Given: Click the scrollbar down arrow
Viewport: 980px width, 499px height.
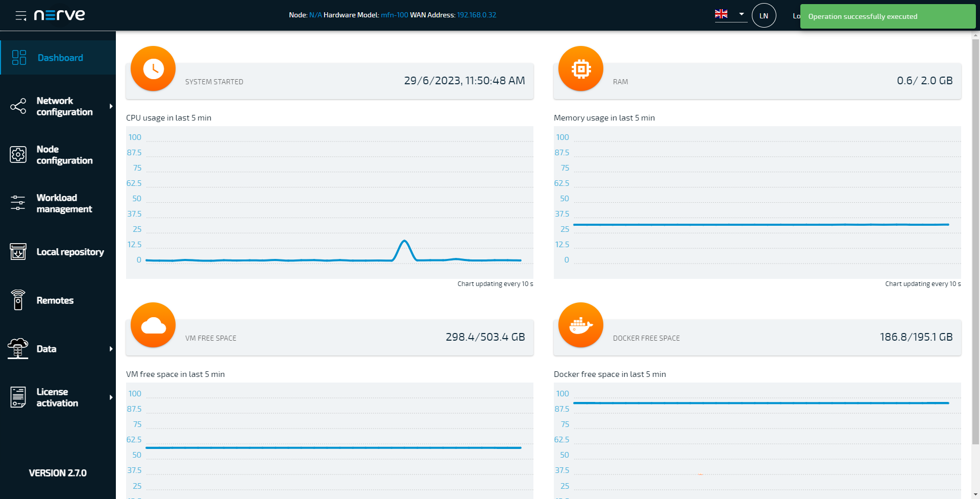Looking at the screenshot, I should click(975, 494).
